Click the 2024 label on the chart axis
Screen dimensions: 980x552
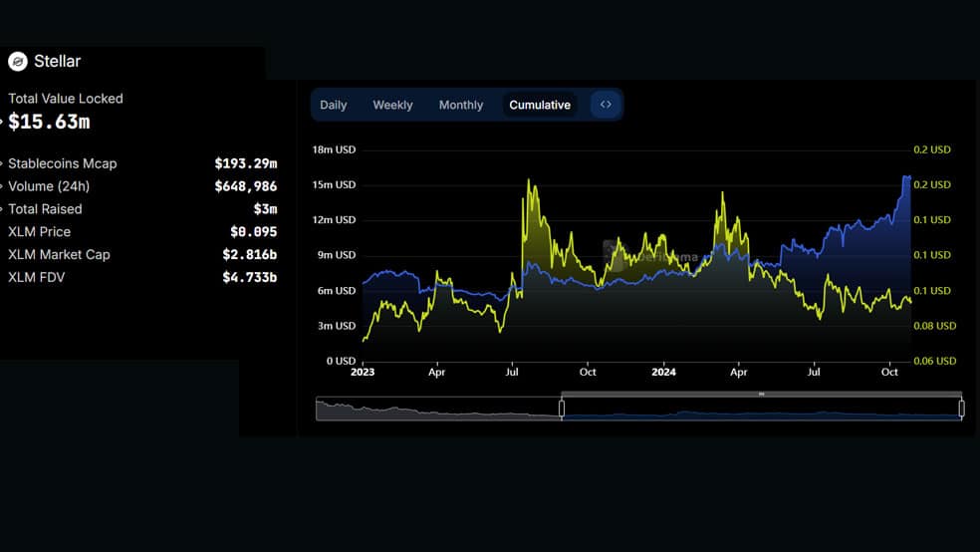point(663,372)
